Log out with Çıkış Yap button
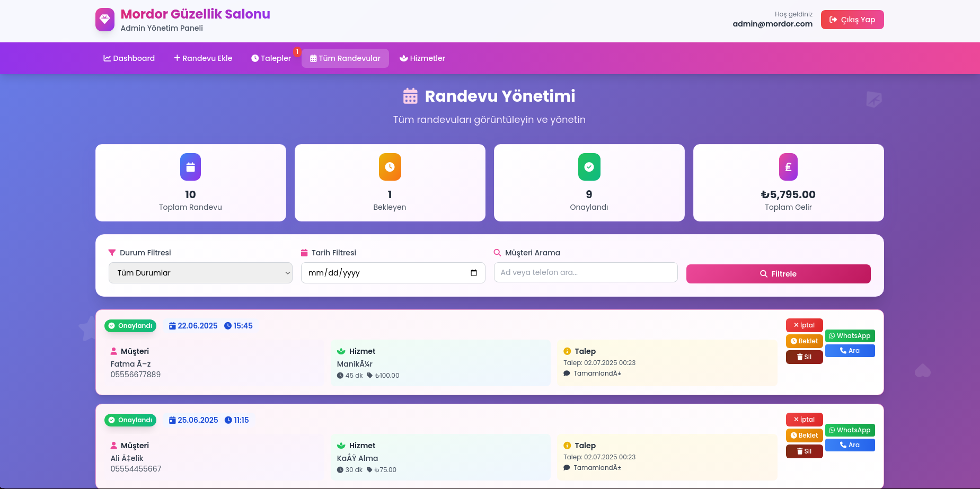 coord(852,20)
